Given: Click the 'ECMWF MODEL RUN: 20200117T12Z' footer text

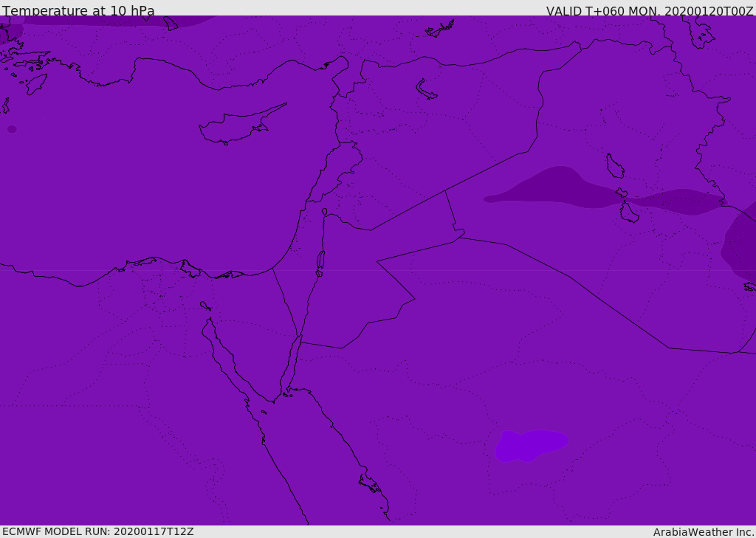Looking at the screenshot, I should point(98,531).
